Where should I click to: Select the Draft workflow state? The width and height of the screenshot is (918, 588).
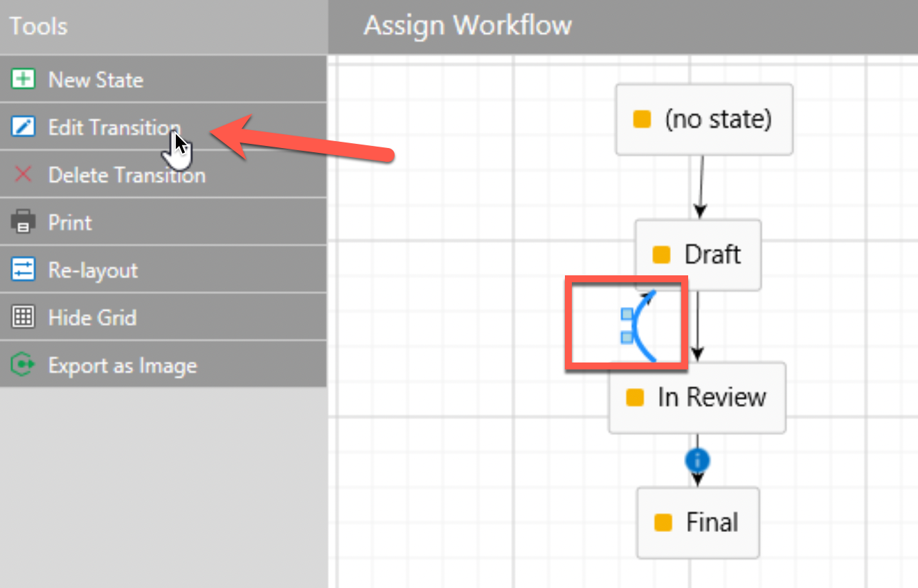pyautogui.click(x=698, y=255)
